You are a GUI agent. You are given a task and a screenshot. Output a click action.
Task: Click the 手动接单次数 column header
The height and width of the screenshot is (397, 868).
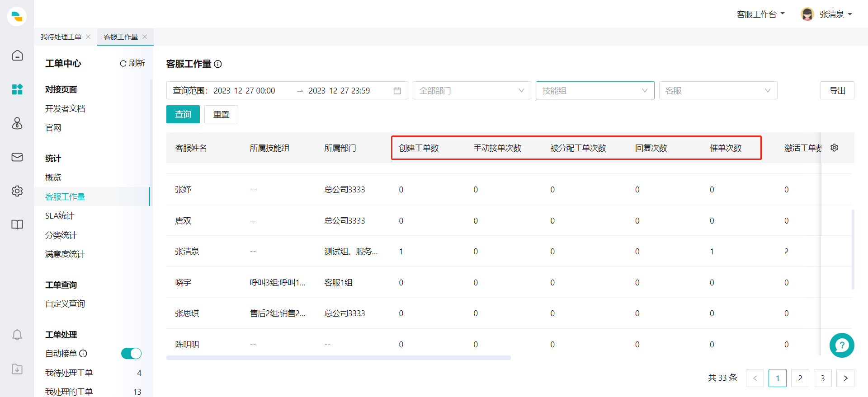point(498,148)
